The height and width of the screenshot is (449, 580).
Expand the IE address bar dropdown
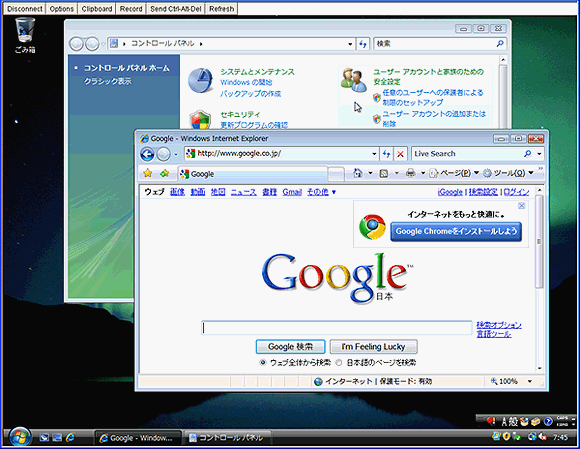click(374, 154)
